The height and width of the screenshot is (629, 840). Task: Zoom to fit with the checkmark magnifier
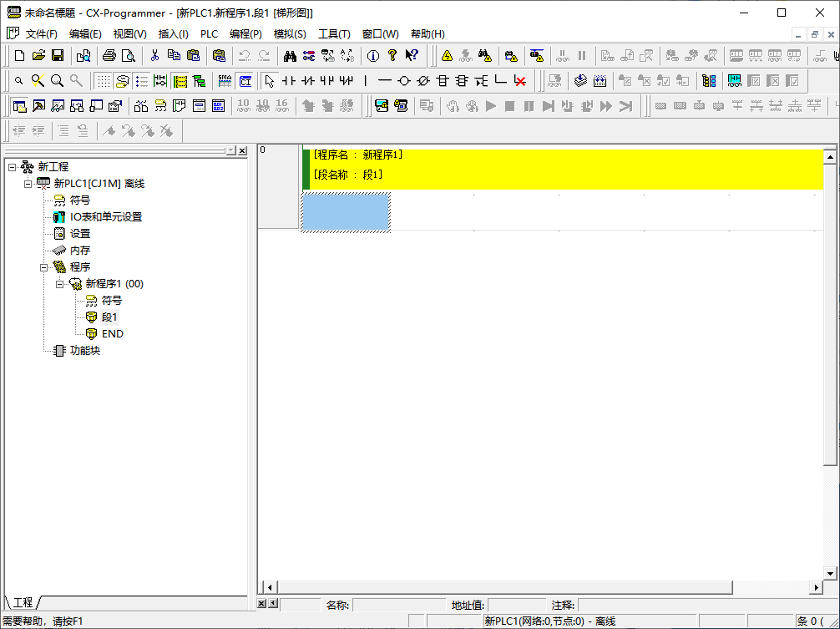[x=38, y=81]
